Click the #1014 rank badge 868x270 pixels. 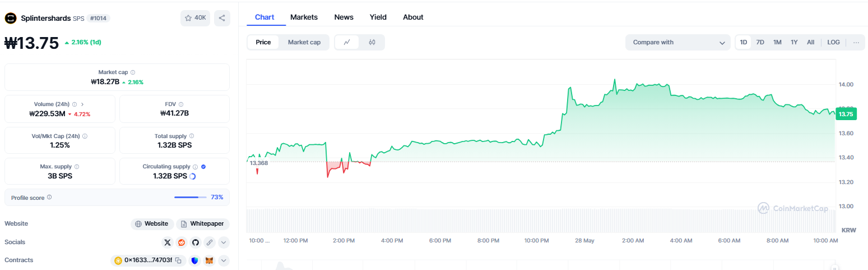click(98, 18)
